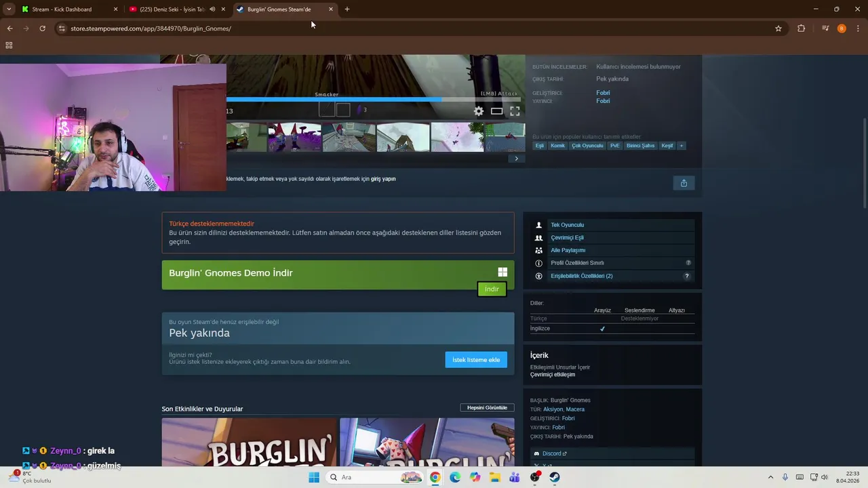The image size is (868, 488).
Task: Open the apps grid in bookmarks bar
Action: [9, 45]
